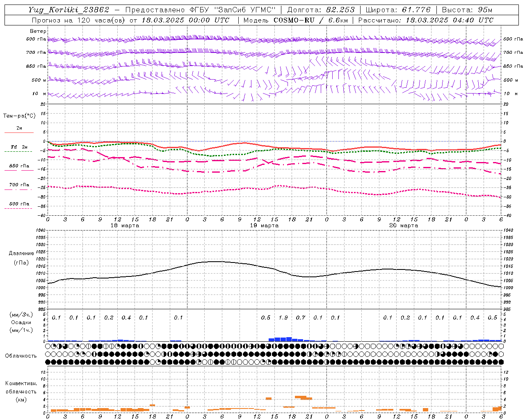Click the Конвективн. panel label

pos(21,383)
